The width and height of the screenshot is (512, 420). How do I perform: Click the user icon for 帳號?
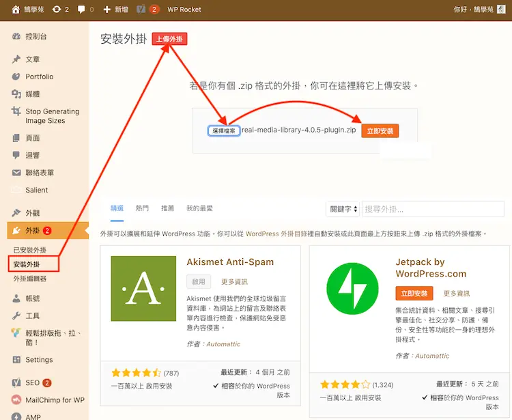click(16, 298)
